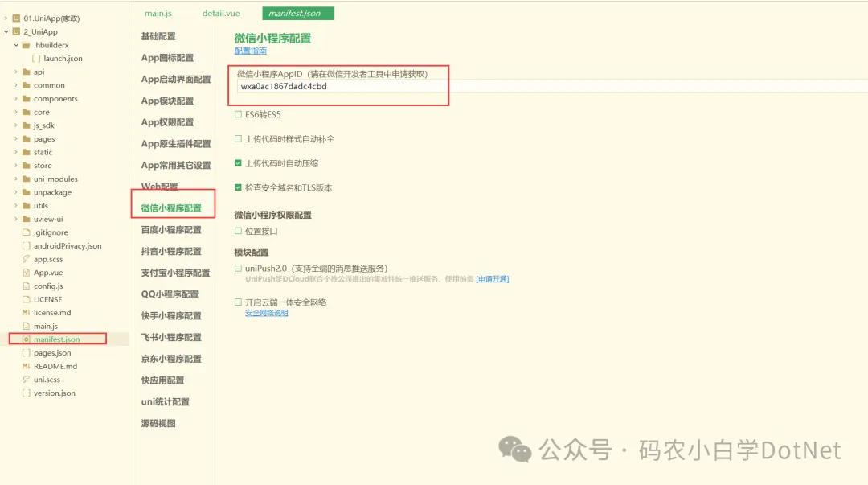Screen dimensions: 868x485
Task: Click the license.md markdown icon
Action: (x=26, y=313)
